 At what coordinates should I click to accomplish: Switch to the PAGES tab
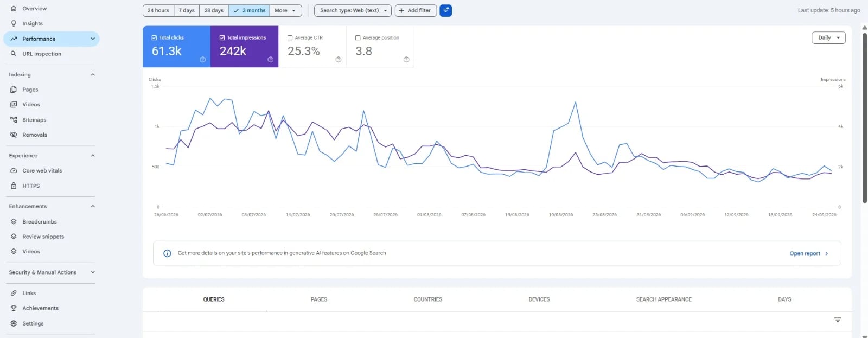point(319,299)
